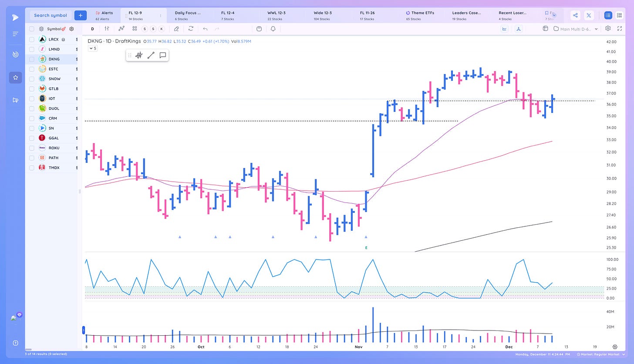
Task: Toggle the select-all symbols checkbox
Action: pos(32,29)
